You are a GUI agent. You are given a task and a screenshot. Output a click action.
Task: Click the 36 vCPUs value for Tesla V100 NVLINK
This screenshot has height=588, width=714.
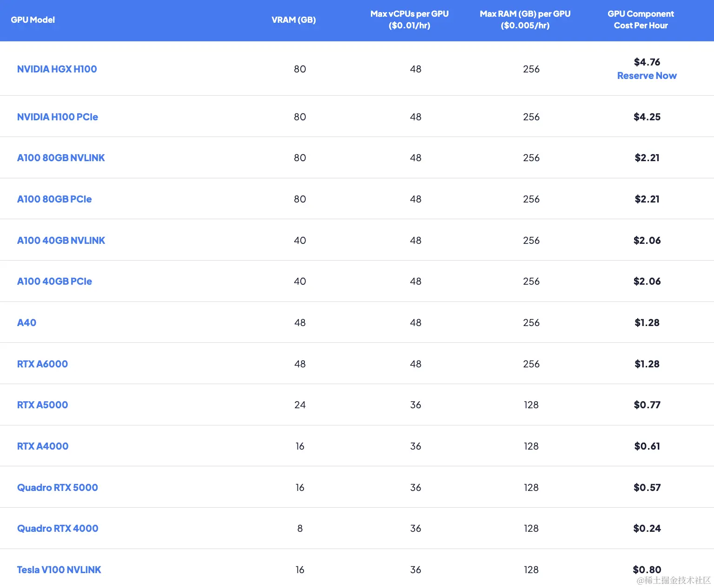click(416, 569)
